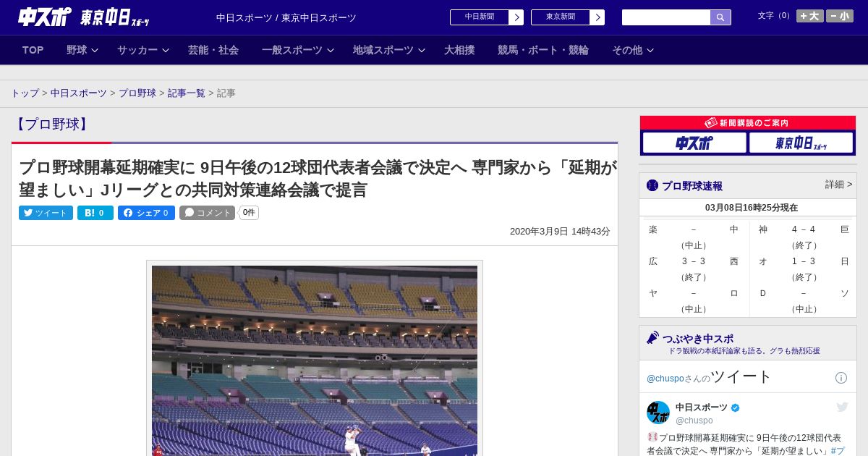The height and width of the screenshot is (456, 868).
Task: Increase text size with 大 button
Action: (x=810, y=16)
